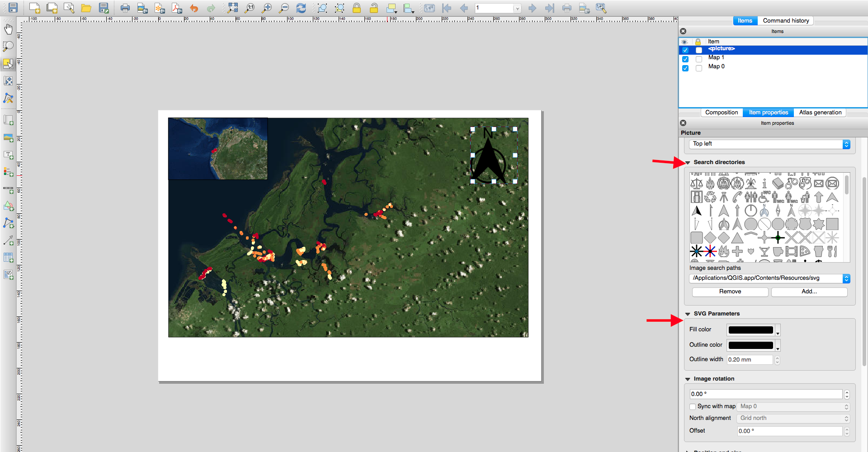Duplicate the current composer
868x452 pixels.
point(52,8)
